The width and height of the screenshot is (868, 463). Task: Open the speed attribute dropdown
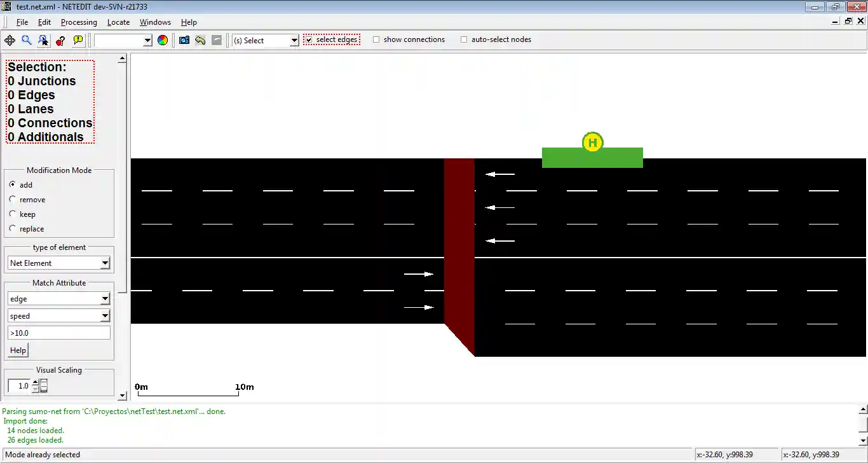59,315
